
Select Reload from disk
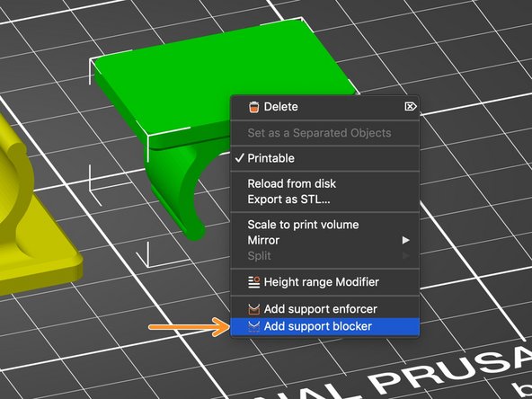[325, 183]
